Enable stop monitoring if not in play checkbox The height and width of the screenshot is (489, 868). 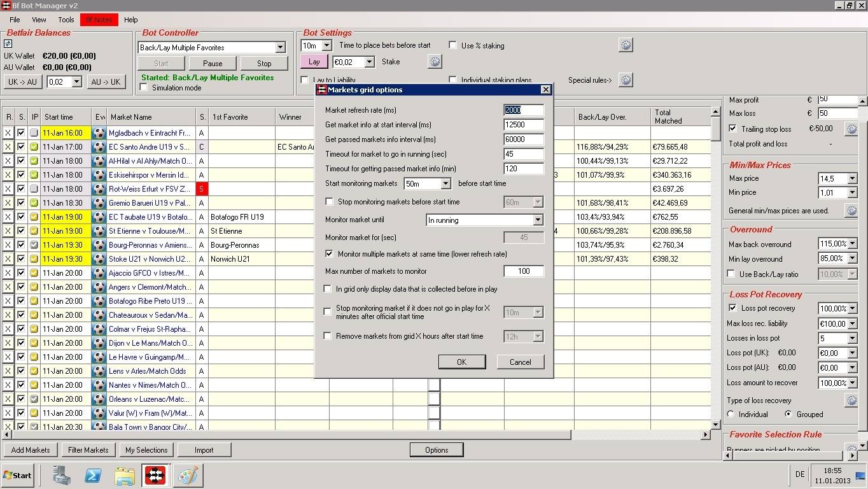pyautogui.click(x=328, y=312)
